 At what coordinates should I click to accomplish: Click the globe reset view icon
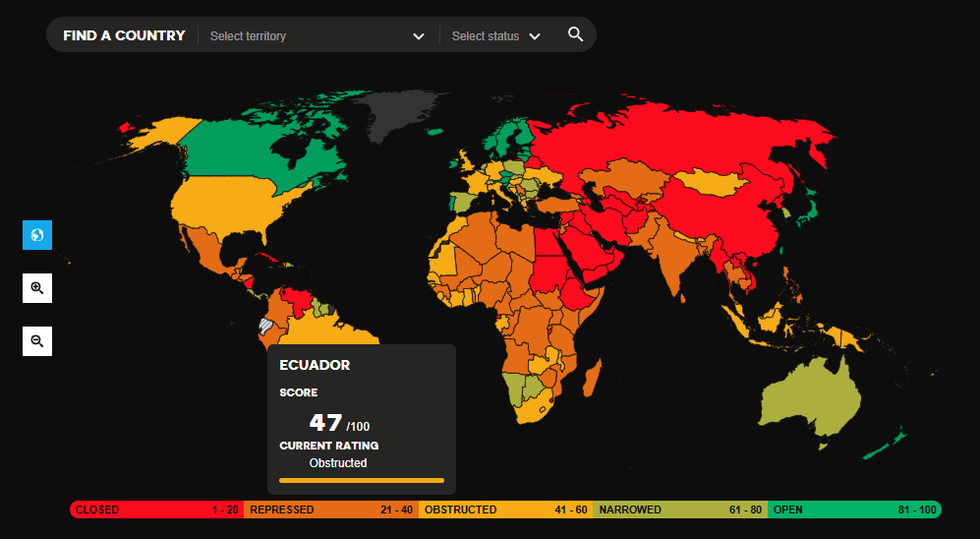[37, 235]
